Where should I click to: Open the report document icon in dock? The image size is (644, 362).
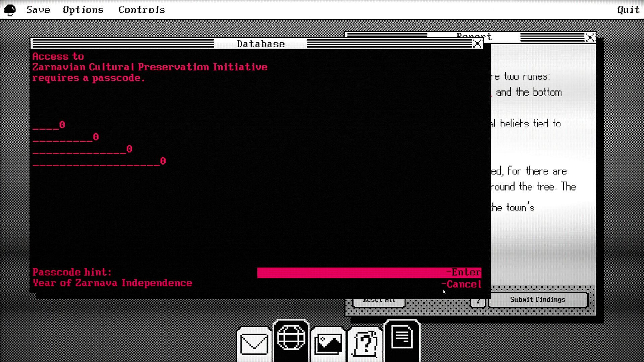pyautogui.click(x=402, y=338)
